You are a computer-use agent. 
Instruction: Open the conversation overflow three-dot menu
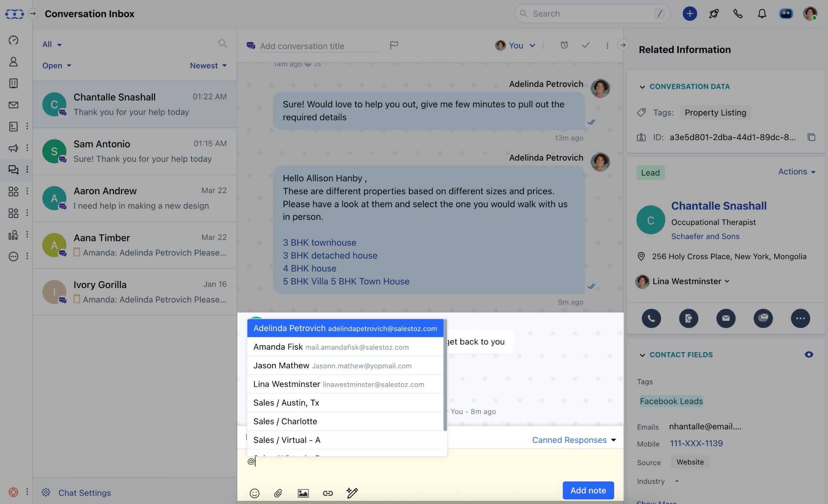tap(607, 45)
